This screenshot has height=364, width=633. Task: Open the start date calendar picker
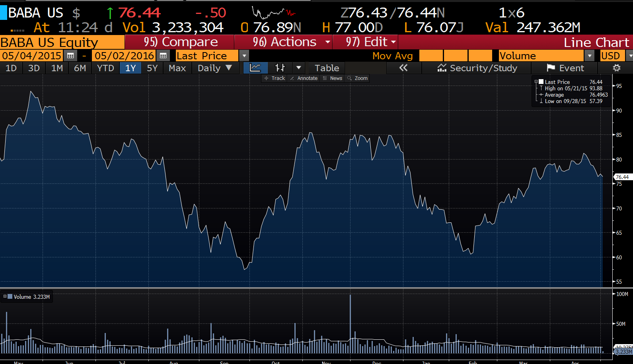coord(70,56)
